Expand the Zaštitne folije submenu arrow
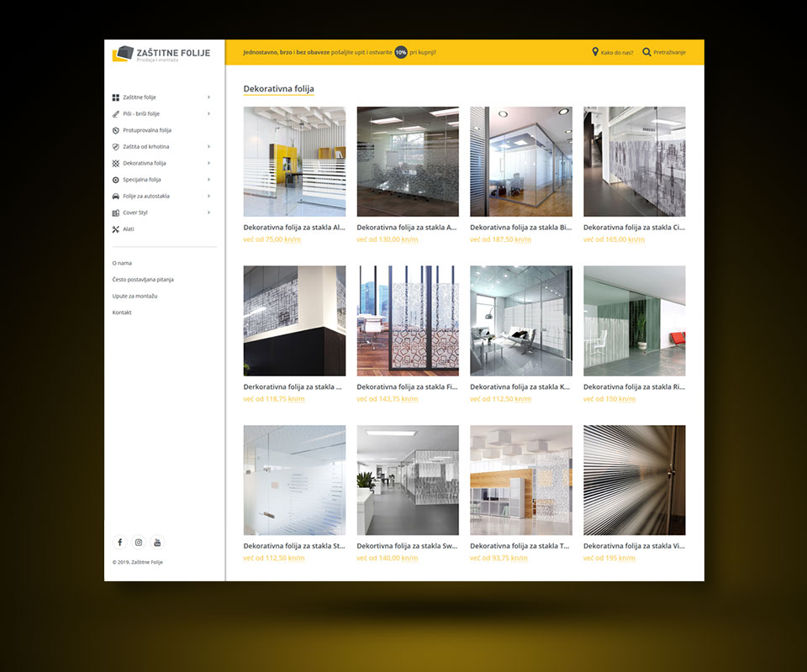The height and width of the screenshot is (672, 807). coord(208,97)
